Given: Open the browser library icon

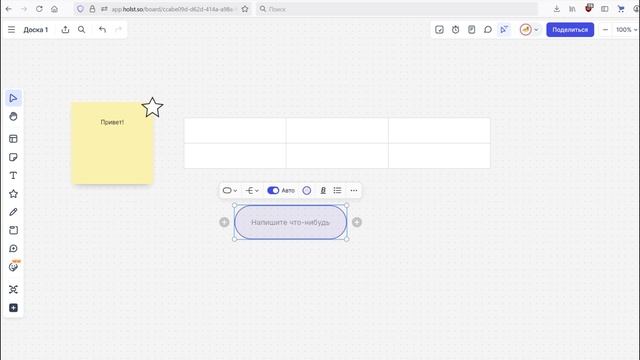Looking at the screenshot, I should pos(572,9).
